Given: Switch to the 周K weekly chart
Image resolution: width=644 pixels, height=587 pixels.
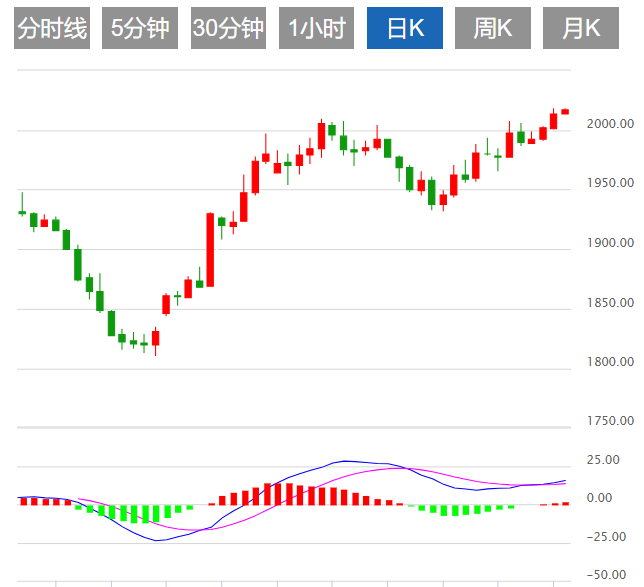Looking at the screenshot, I should click(492, 28).
